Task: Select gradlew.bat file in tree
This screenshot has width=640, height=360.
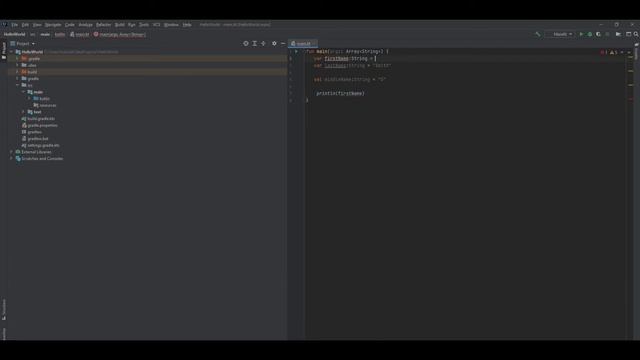Action: pos(35,139)
